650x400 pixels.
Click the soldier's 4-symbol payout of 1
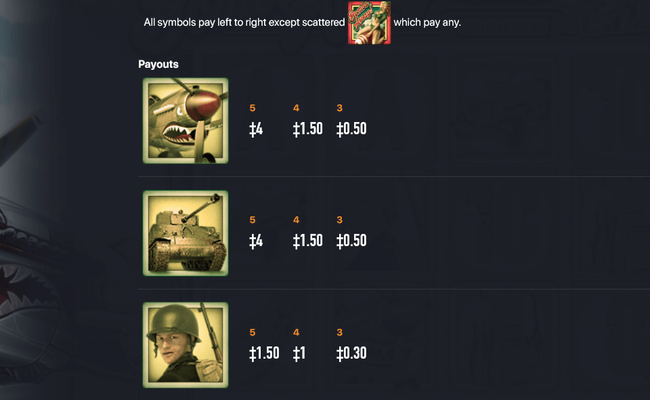tap(299, 353)
